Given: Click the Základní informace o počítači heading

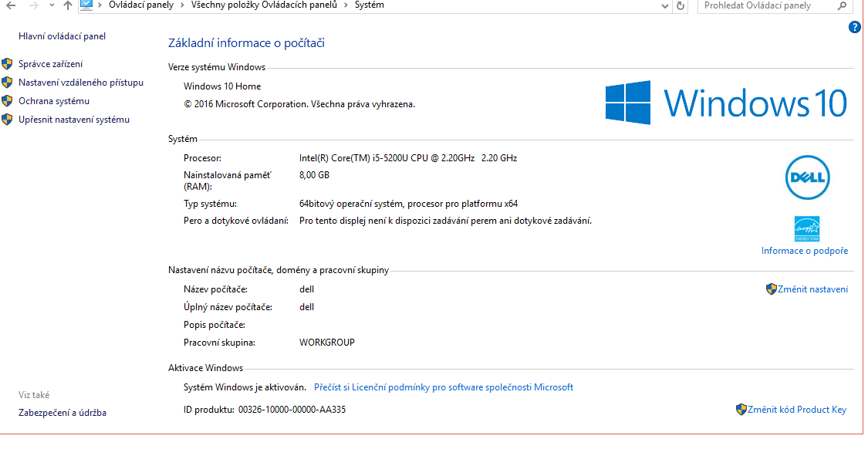Looking at the screenshot, I should tap(246, 43).
